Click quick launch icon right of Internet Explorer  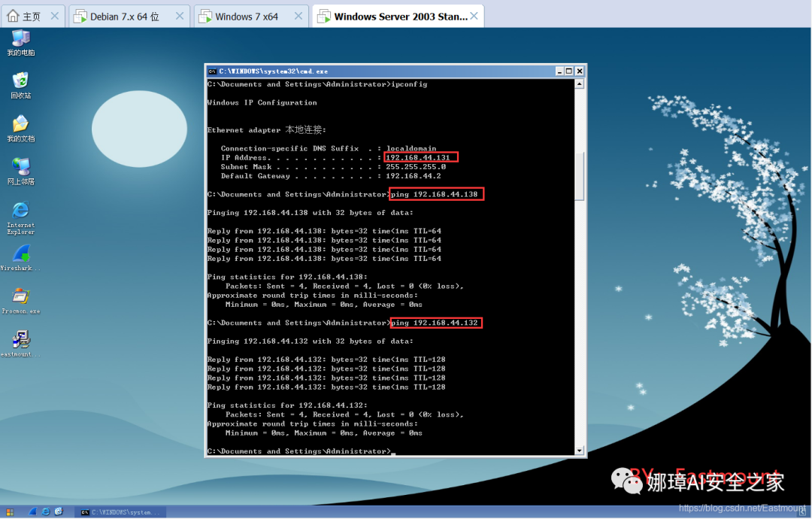click(x=59, y=511)
